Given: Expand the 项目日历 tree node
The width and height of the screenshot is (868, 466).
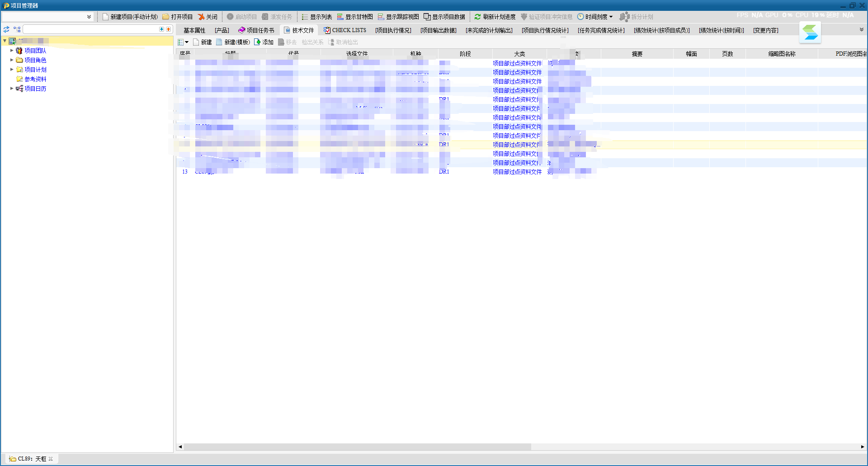Looking at the screenshot, I should click(12, 89).
